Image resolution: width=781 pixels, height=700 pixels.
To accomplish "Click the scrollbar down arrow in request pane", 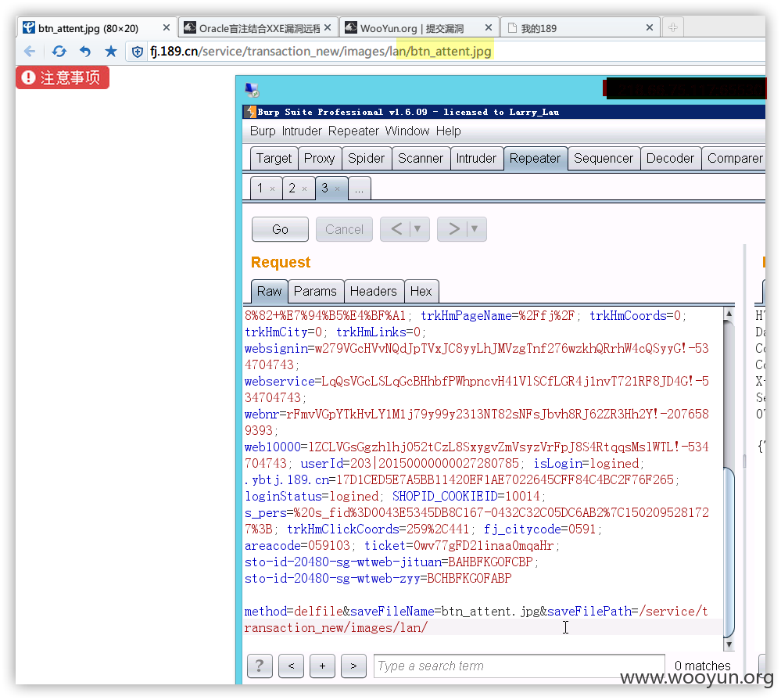I will pyautogui.click(x=729, y=644).
